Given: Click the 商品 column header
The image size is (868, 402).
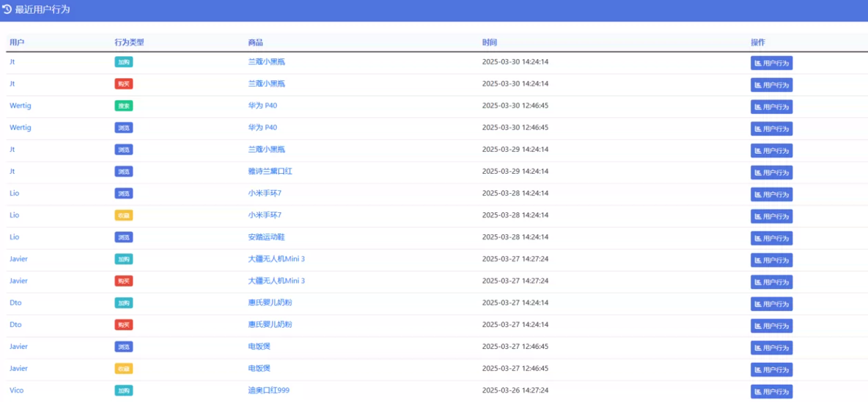Looking at the screenshot, I should tap(255, 42).
